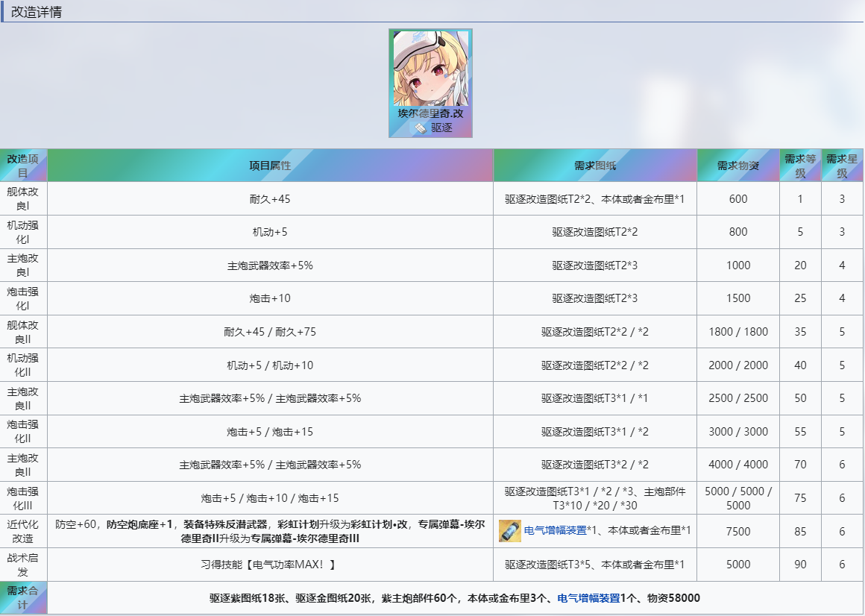Click the 3000 / 3000 cost cell
865x616 pixels.
click(x=738, y=431)
